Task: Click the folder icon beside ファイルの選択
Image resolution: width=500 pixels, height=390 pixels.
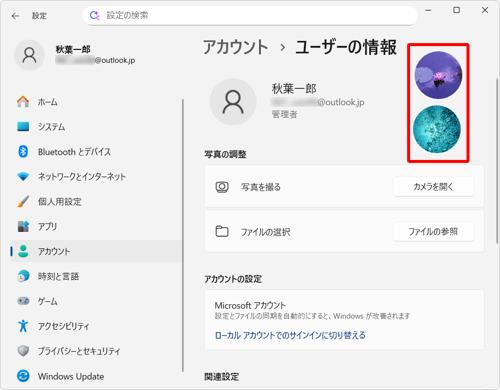Action: click(x=222, y=231)
